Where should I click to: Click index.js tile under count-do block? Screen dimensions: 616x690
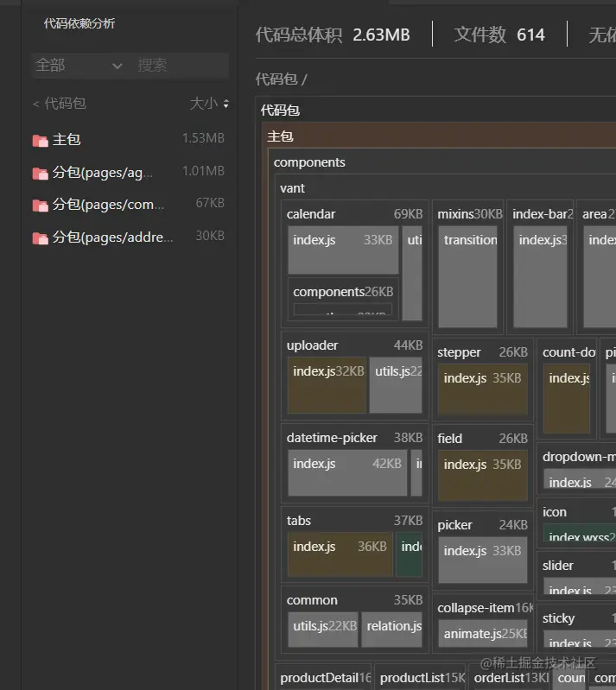pyautogui.click(x=567, y=398)
